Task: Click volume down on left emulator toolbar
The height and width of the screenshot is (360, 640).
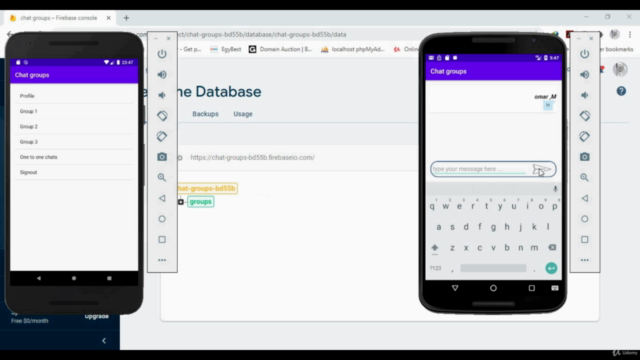Action: [162, 95]
